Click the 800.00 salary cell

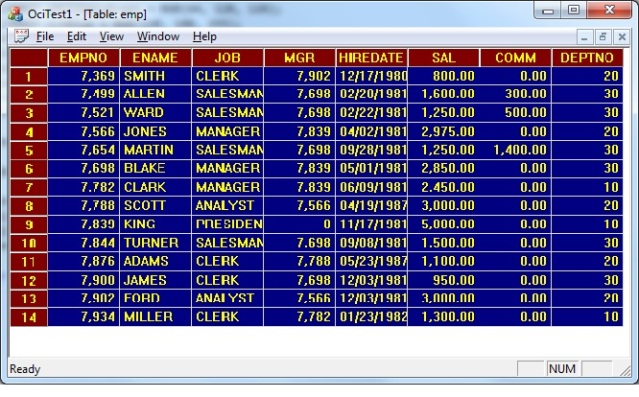click(443, 76)
